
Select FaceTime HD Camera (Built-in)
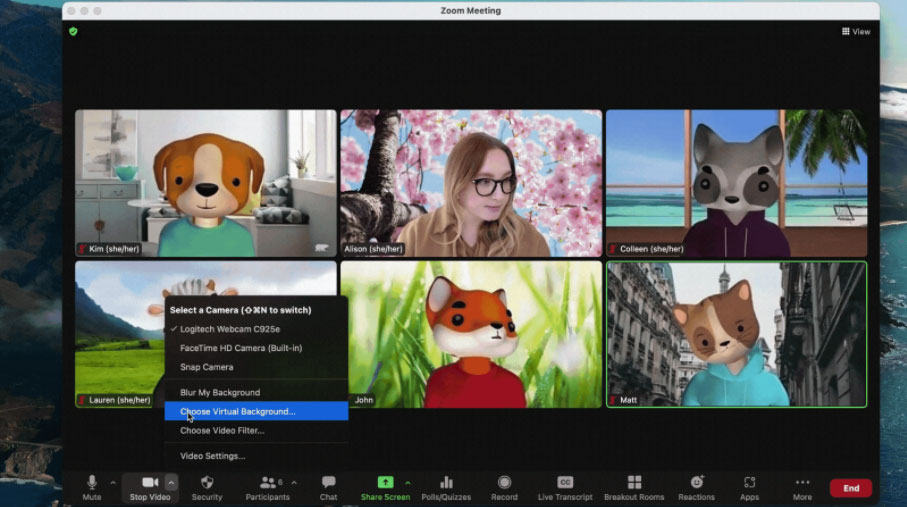tap(240, 348)
